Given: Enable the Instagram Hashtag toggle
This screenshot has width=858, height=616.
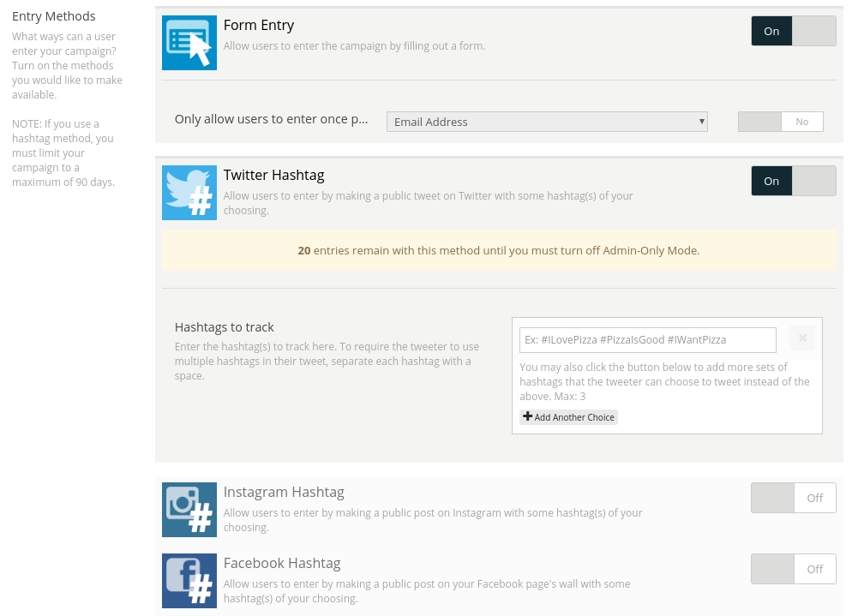Looking at the screenshot, I should pyautogui.click(x=793, y=498).
